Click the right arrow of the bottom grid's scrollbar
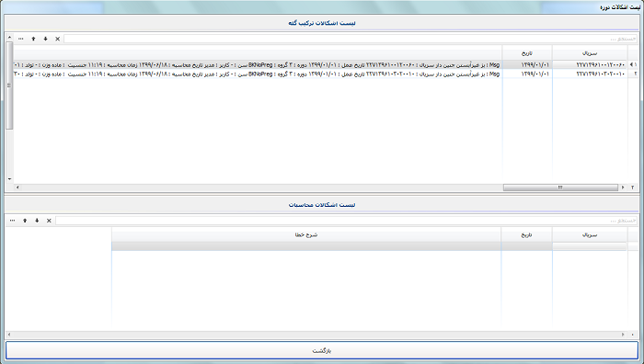The height and width of the screenshot is (364, 644). [623, 335]
